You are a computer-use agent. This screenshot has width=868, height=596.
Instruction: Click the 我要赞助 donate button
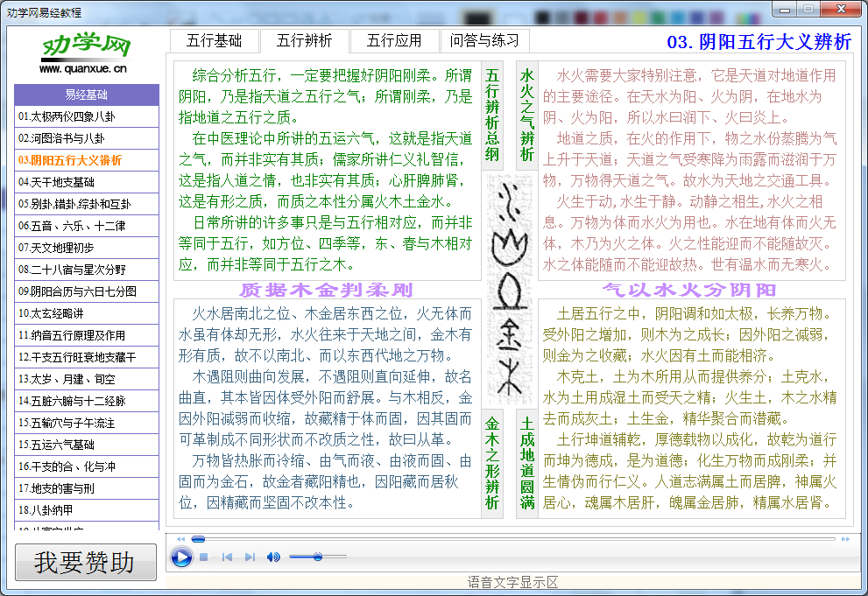pyautogui.click(x=85, y=563)
